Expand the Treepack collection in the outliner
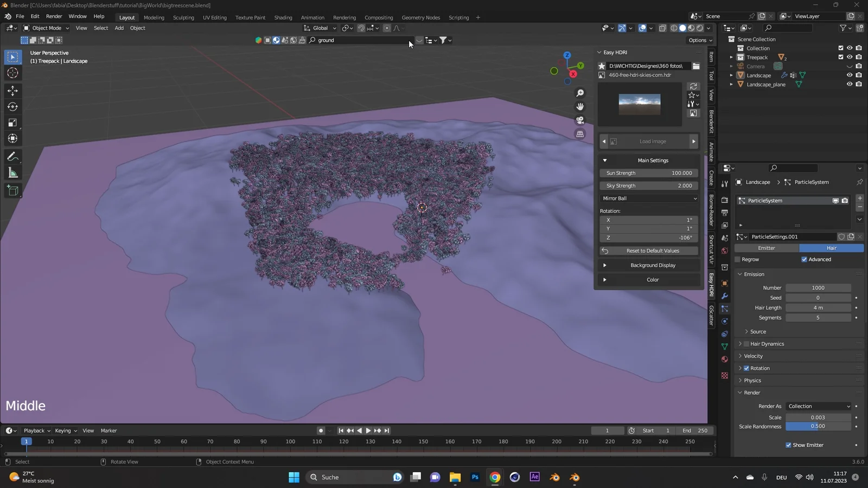 (x=732, y=57)
